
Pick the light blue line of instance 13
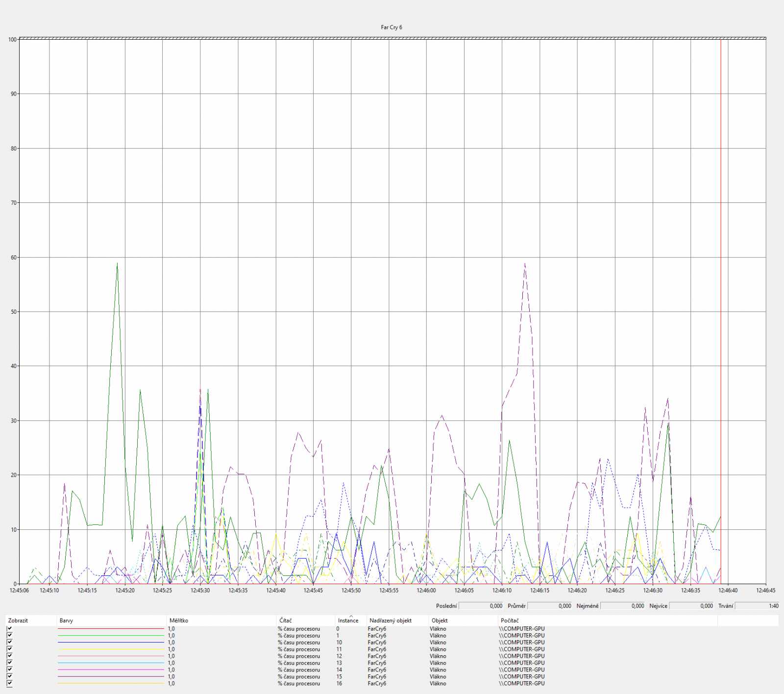click(111, 663)
